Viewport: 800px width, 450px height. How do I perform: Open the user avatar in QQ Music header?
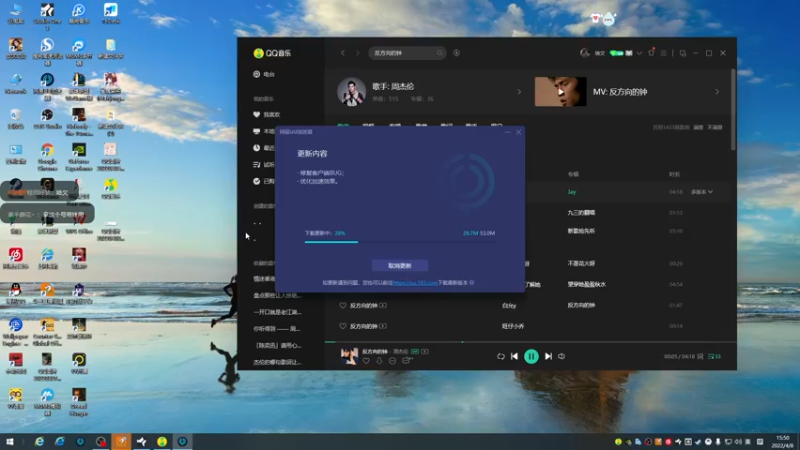tap(585, 53)
